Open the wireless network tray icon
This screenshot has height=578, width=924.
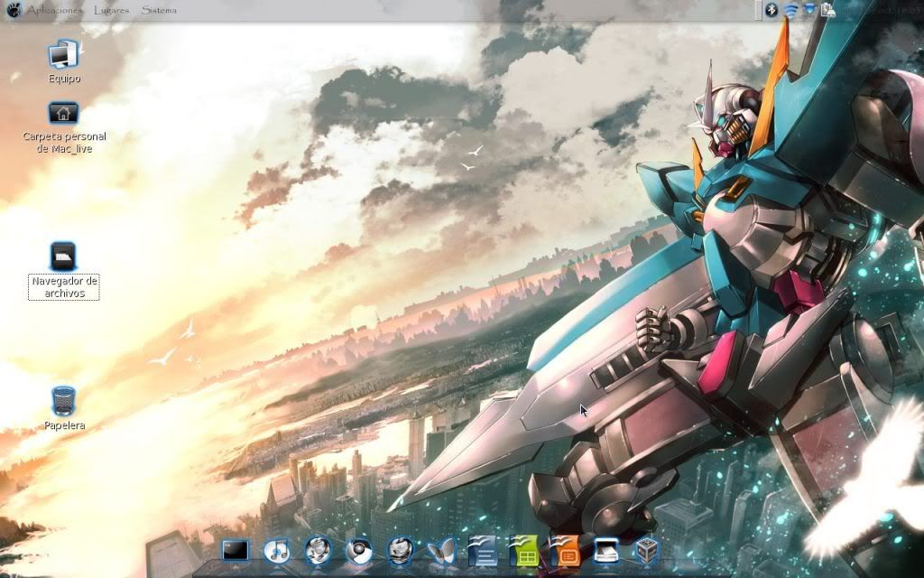790,10
